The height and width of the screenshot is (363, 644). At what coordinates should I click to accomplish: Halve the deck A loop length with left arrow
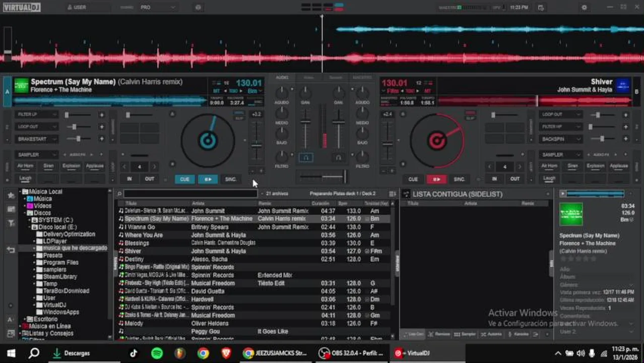pyautogui.click(x=125, y=166)
